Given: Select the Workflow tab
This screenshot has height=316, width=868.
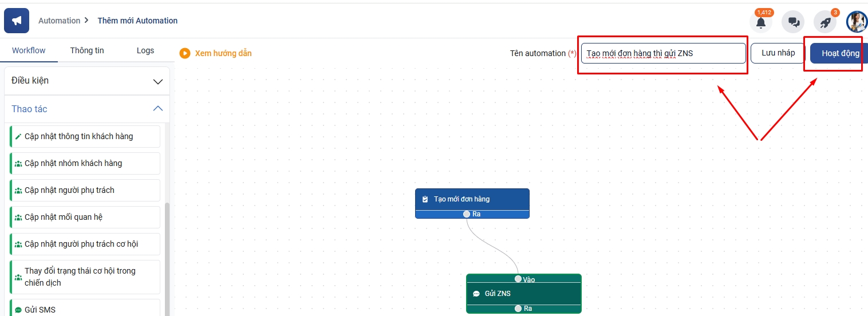Looking at the screenshot, I should [29, 50].
